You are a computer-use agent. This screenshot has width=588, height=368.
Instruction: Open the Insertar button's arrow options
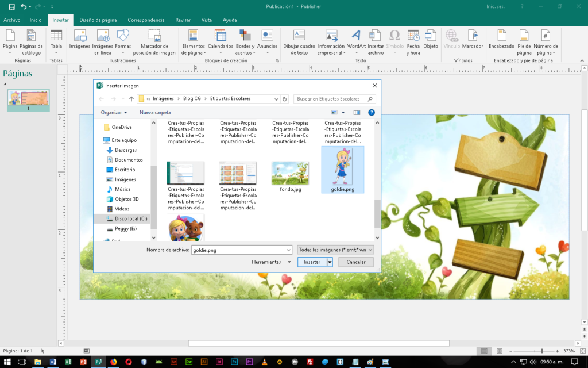(330, 262)
